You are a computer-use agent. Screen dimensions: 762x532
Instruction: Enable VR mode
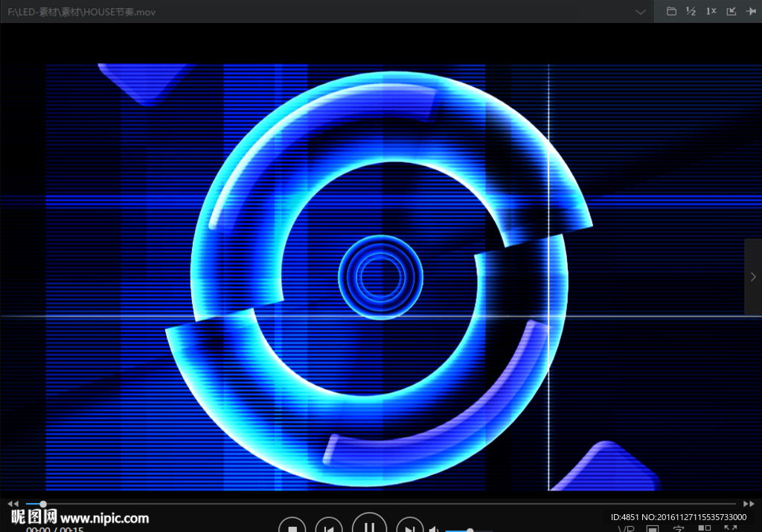tap(626, 528)
